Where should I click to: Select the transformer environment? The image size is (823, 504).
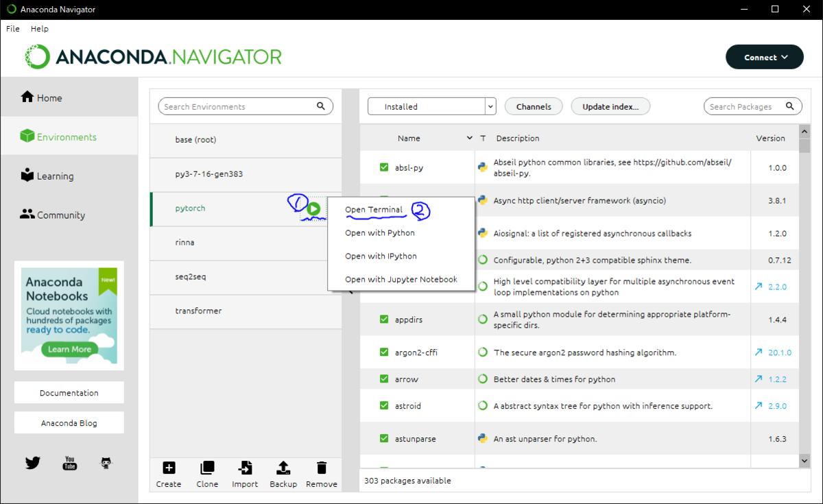(246, 311)
